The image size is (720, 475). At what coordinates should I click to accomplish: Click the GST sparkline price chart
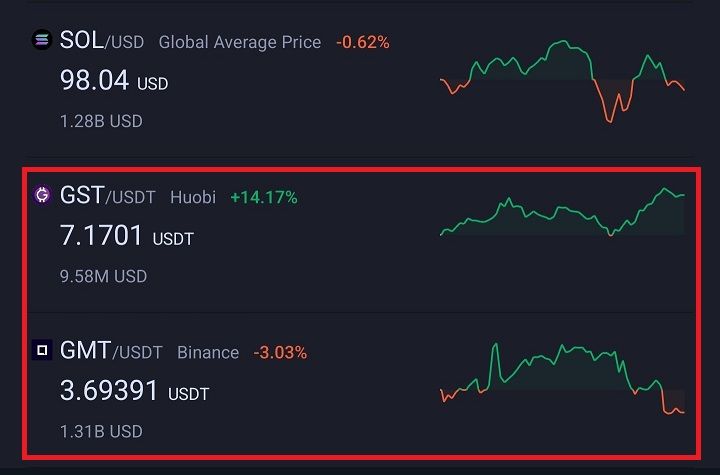[562, 213]
